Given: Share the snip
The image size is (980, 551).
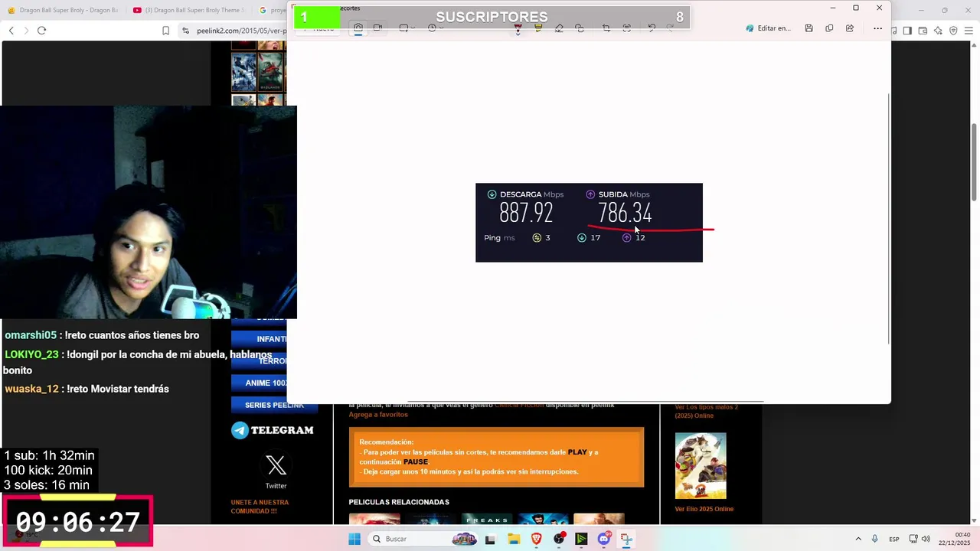Looking at the screenshot, I should (x=850, y=28).
